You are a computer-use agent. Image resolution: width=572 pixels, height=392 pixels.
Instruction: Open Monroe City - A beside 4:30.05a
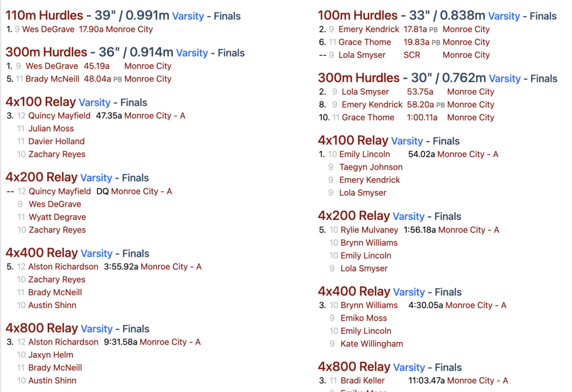click(476, 305)
